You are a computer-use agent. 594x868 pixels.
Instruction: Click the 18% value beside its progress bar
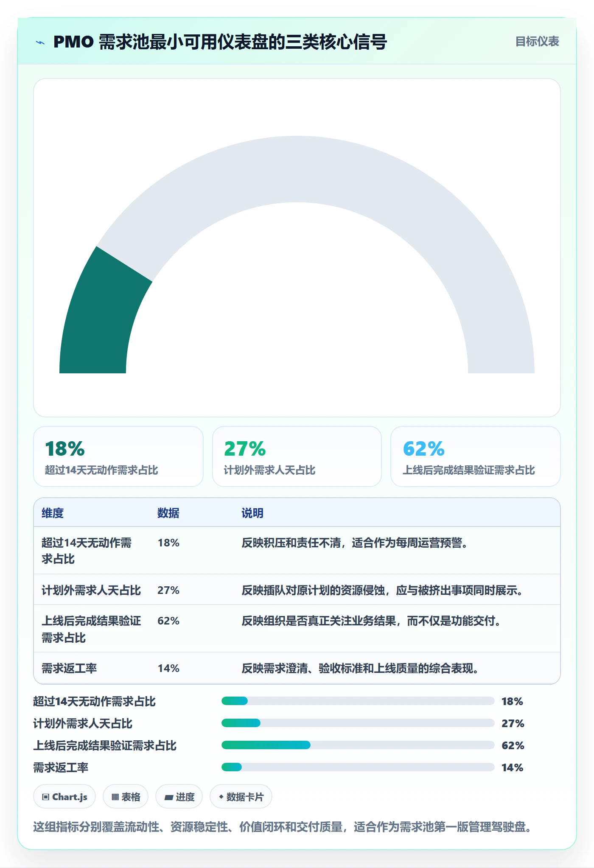coord(513,701)
